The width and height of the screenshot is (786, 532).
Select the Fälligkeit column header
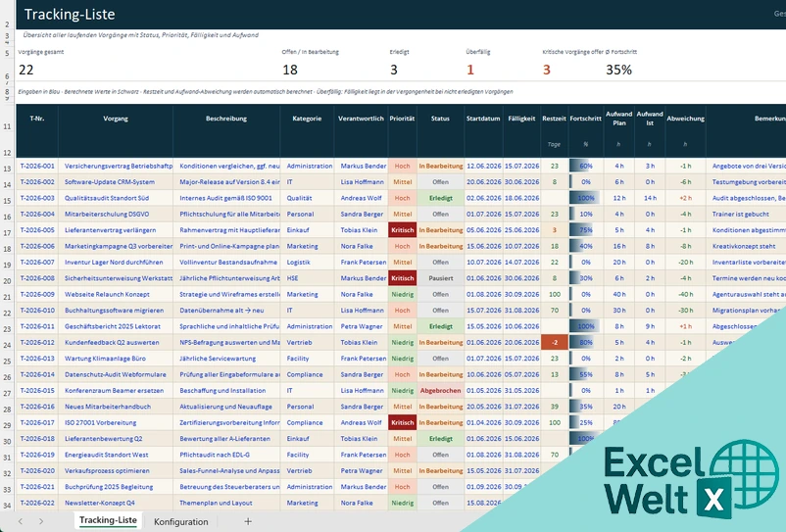pos(521,119)
